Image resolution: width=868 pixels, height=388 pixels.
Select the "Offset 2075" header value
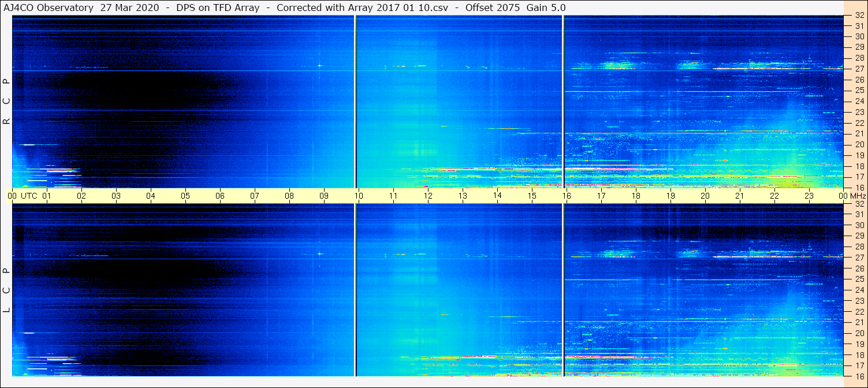493,8
